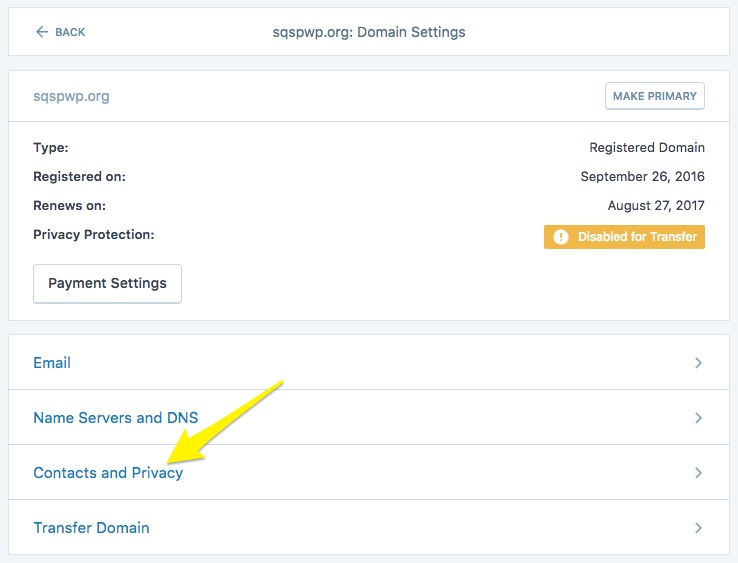738x563 pixels.
Task: Click the Privacy Protection label
Action: pyautogui.click(x=94, y=234)
